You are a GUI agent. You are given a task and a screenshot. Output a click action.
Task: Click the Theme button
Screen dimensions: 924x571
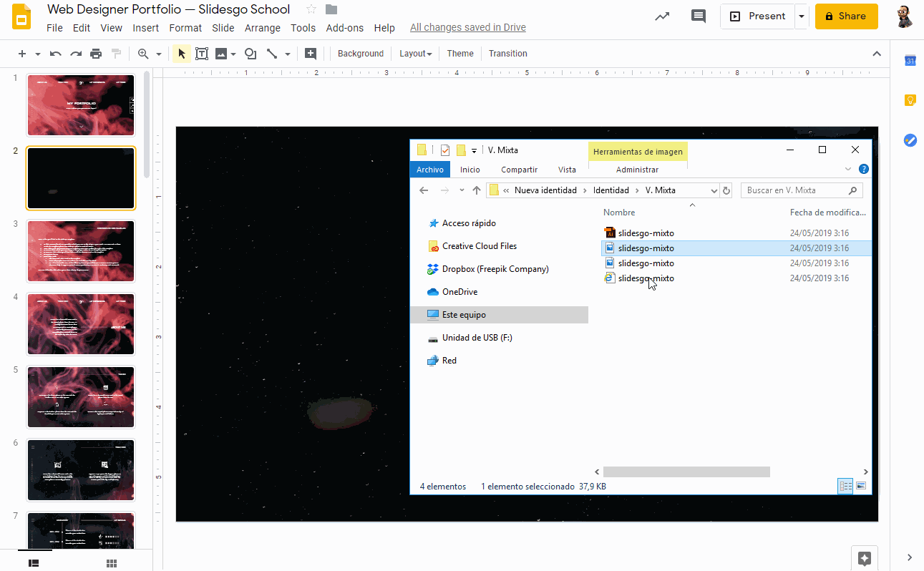click(x=460, y=54)
